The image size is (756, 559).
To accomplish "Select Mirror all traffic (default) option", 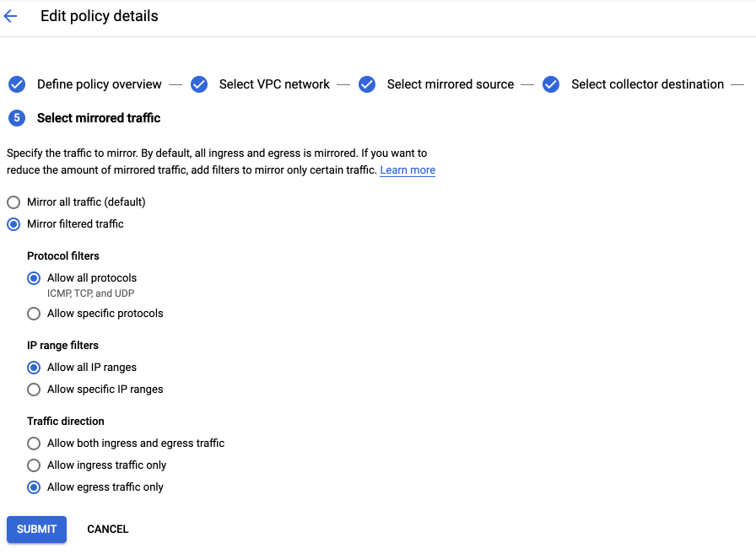I will [x=13, y=202].
